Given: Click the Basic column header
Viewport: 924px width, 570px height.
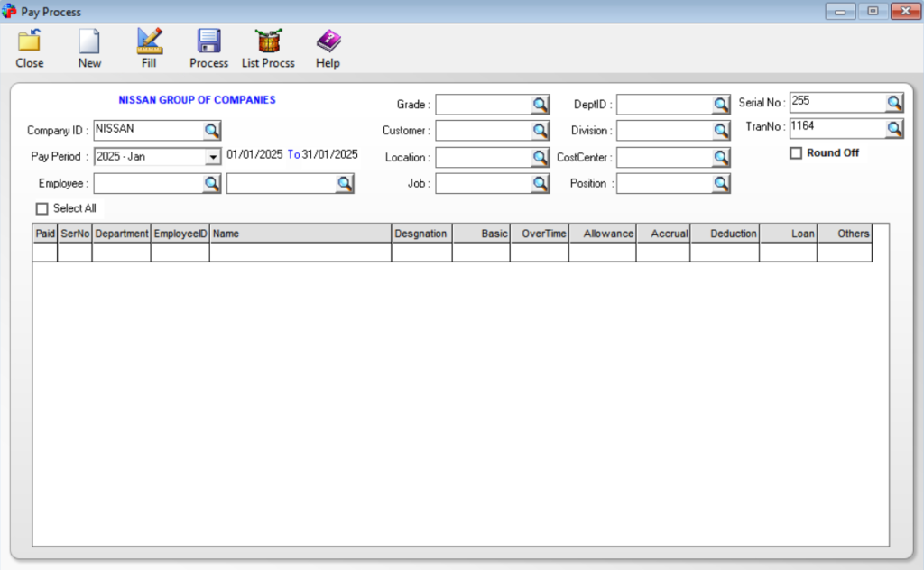Looking at the screenshot, I should tap(482, 234).
